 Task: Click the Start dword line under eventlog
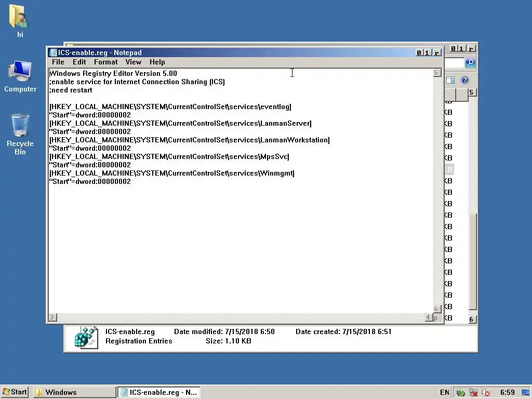90,115
